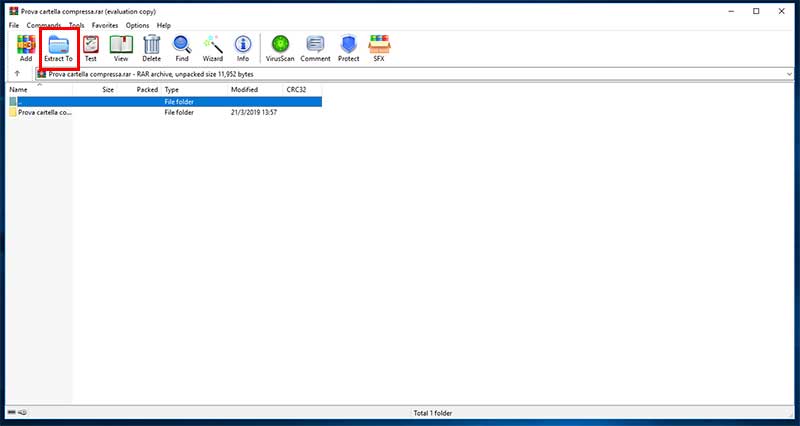Viewport: 800px width, 426px height.
Task: Expand the address bar dropdown arrow
Action: [789, 74]
